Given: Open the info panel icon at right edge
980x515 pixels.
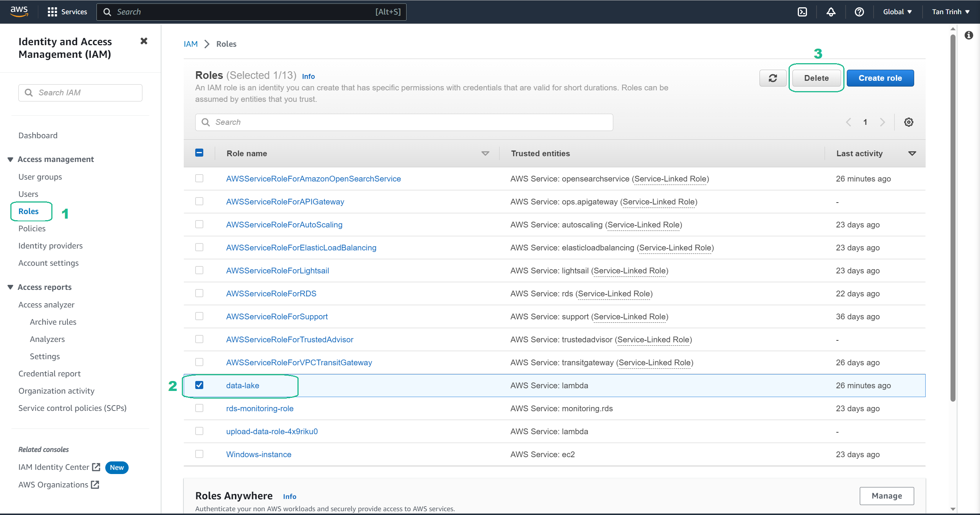Looking at the screenshot, I should click(969, 35).
